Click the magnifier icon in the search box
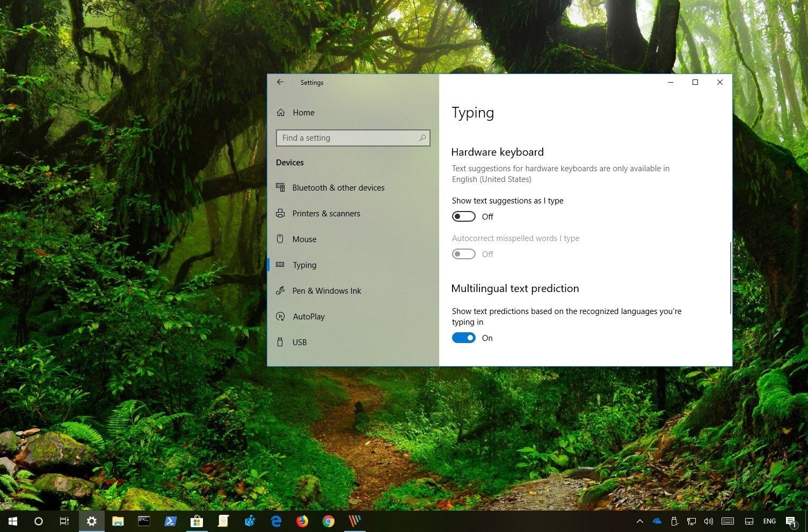 (423, 138)
